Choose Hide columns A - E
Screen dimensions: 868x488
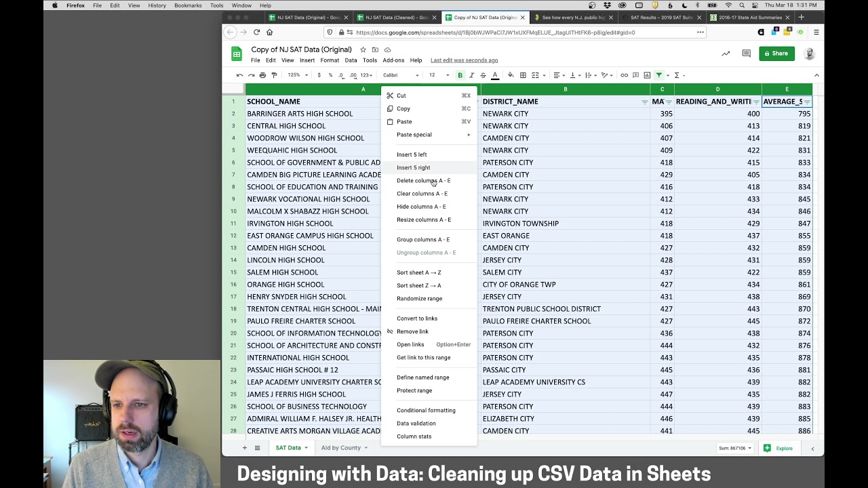coord(429,207)
